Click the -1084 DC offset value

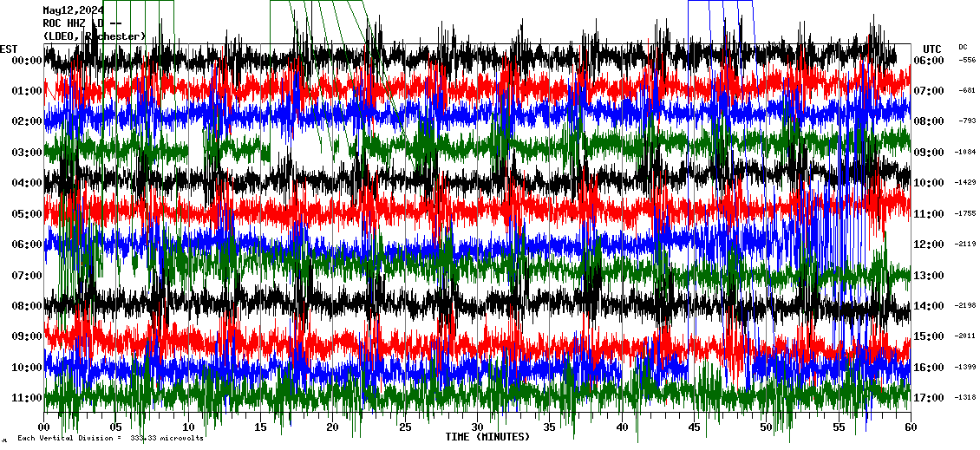(x=965, y=153)
